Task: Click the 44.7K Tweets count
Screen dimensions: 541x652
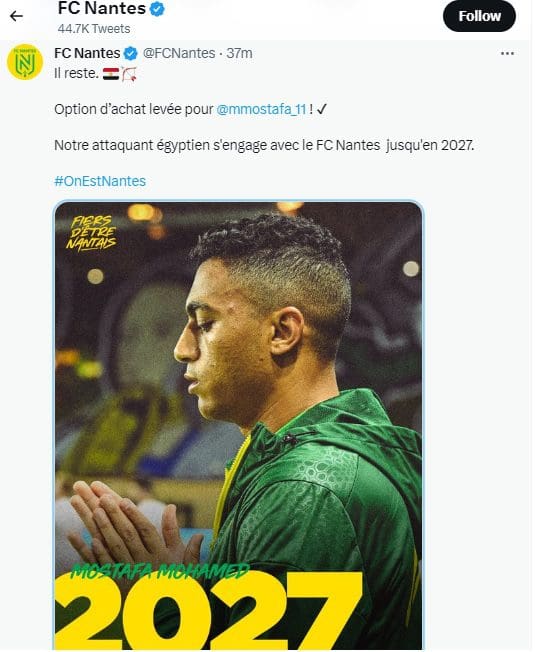Action: tap(94, 29)
